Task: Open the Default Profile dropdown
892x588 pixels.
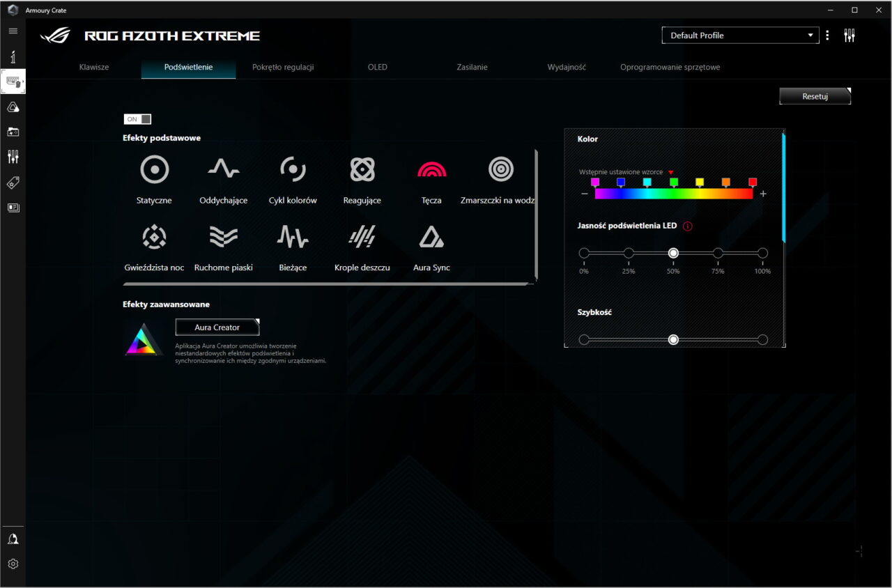Action: click(x=740, y=36)
